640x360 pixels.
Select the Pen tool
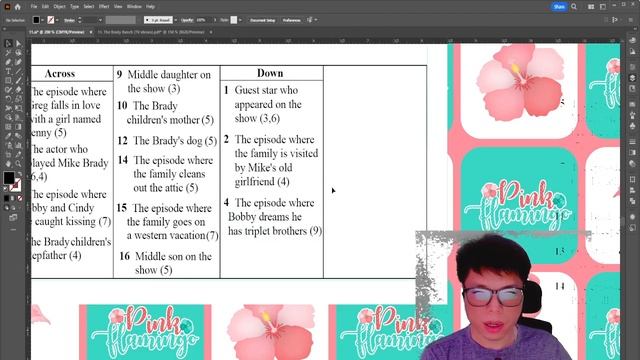8,62
